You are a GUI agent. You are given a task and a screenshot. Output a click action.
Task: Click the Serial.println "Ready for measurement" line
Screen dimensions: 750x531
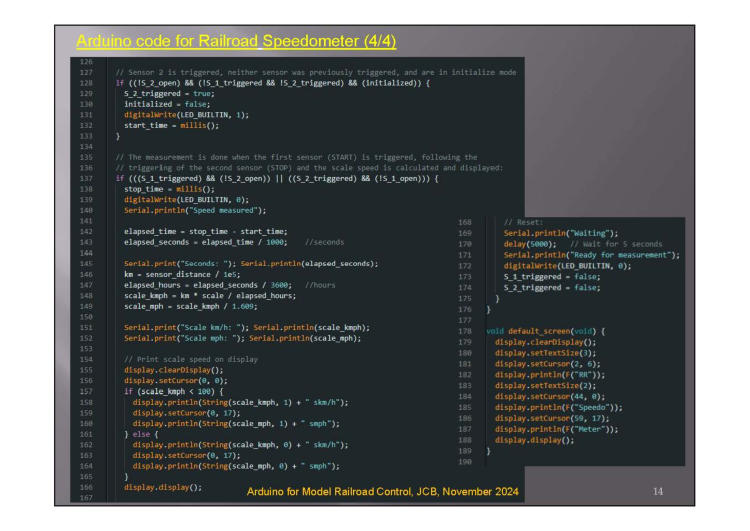point(591,254)
